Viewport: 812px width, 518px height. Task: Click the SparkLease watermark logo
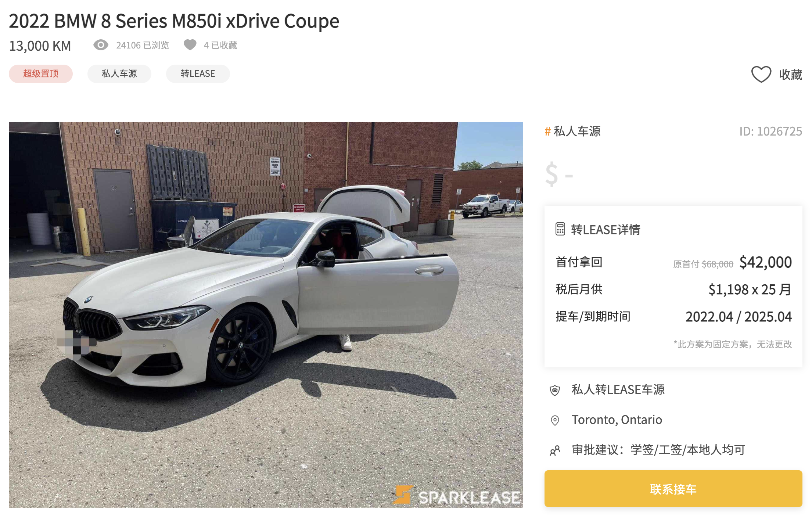pos(457,495)
